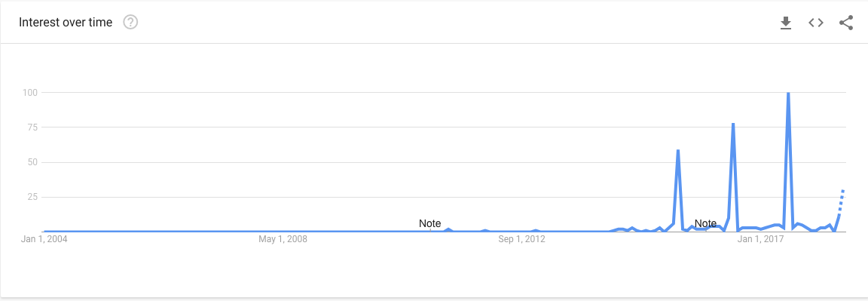Click the first Note marker near 2011

click(430, 224)
